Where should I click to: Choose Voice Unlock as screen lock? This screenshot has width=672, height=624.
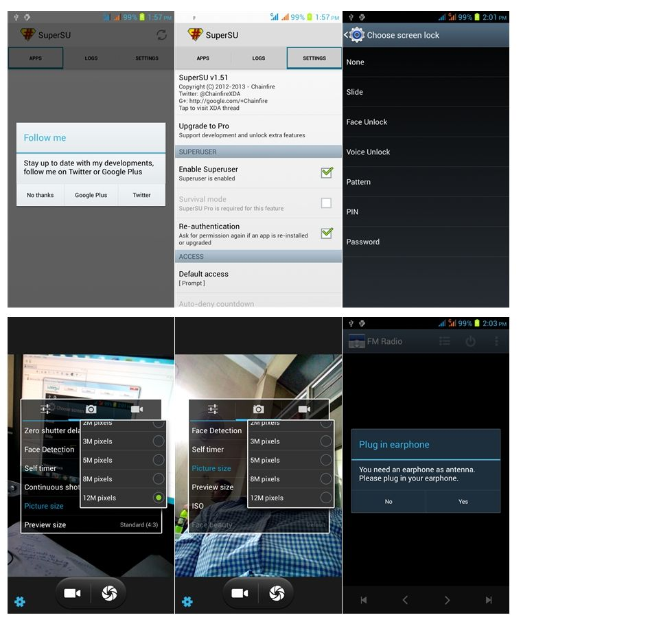pyautogui.click(x=426, y=152)
